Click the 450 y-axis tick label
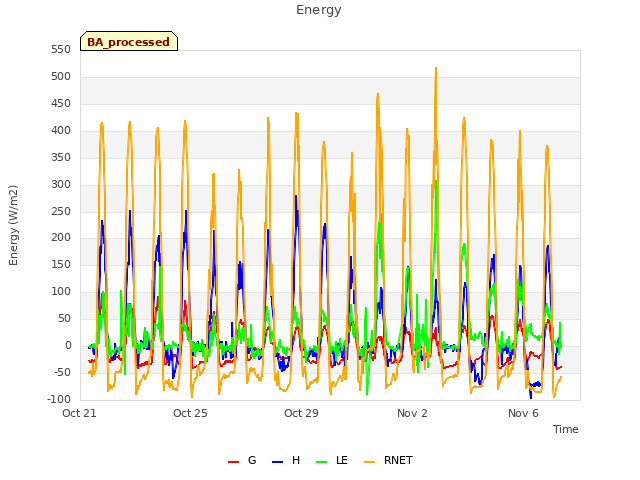The image size is (640, 480). click(61, 104)
